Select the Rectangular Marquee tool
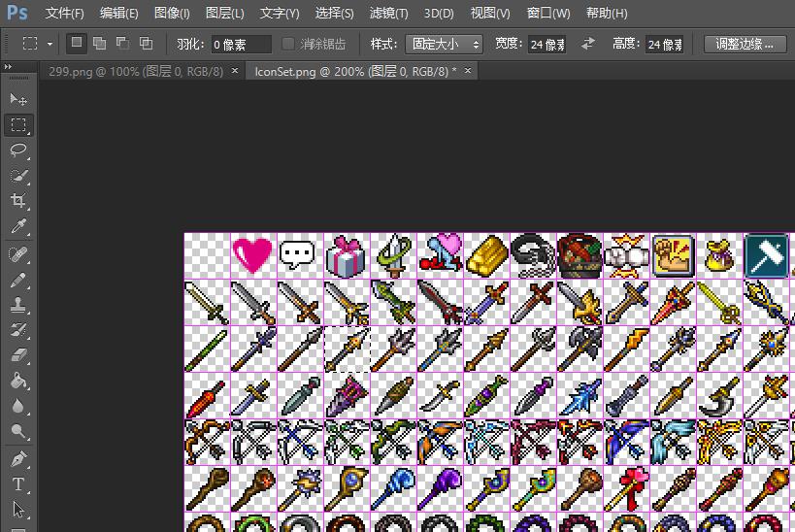The height and width of the screenshot is (532, 795). click(18, 125)
